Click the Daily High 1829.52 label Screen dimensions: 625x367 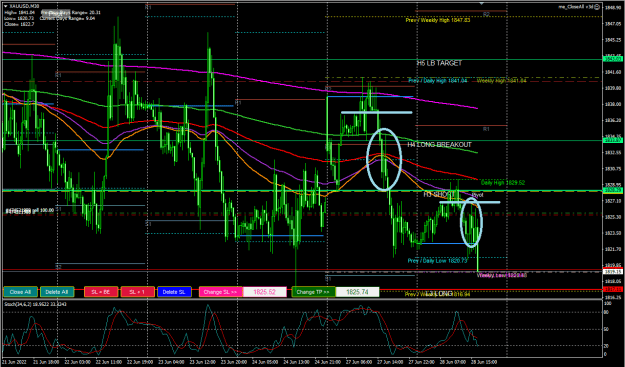tap(503, 183)
